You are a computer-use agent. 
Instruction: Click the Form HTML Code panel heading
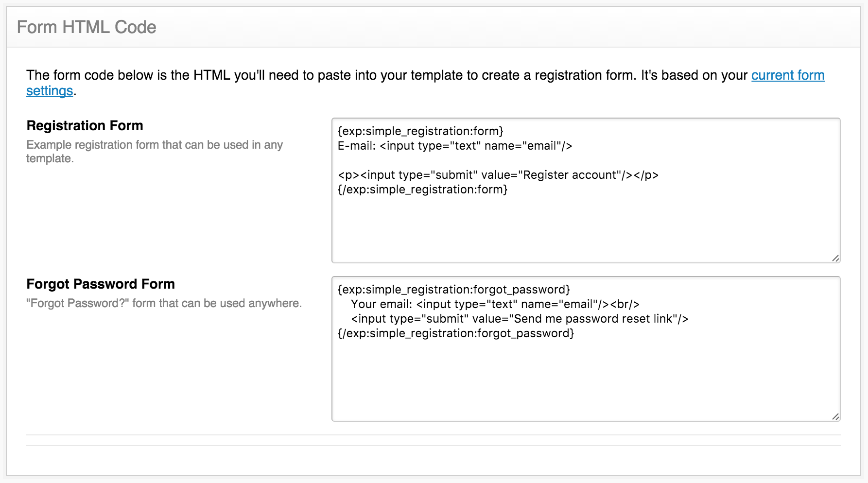point(87,27)
